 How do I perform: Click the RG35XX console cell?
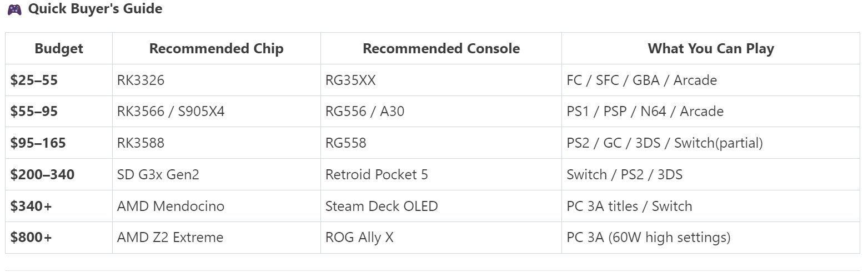[x=350, y=80]
